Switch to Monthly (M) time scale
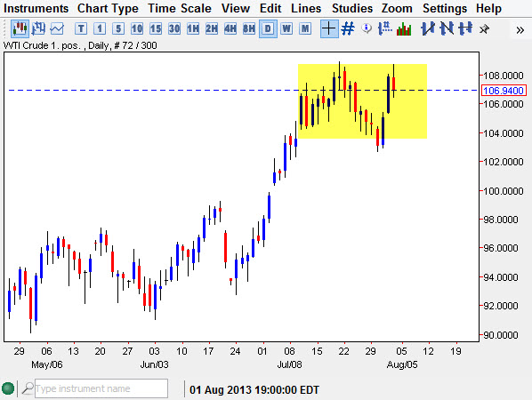 [x=305, y=28]
